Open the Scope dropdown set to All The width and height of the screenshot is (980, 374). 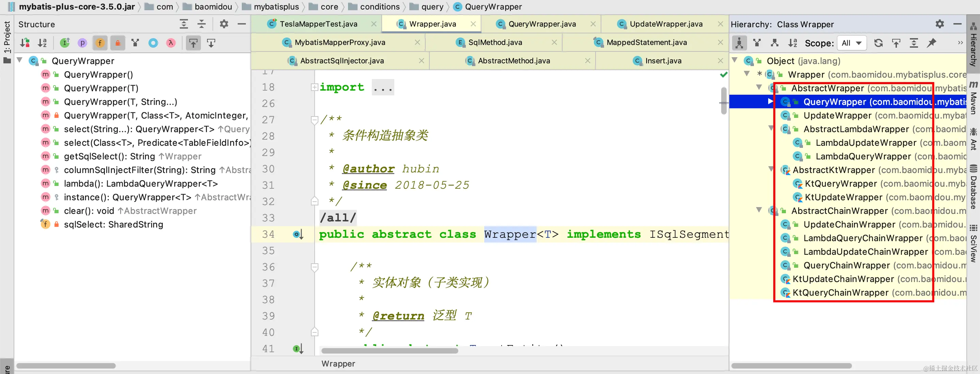point(852,43)
